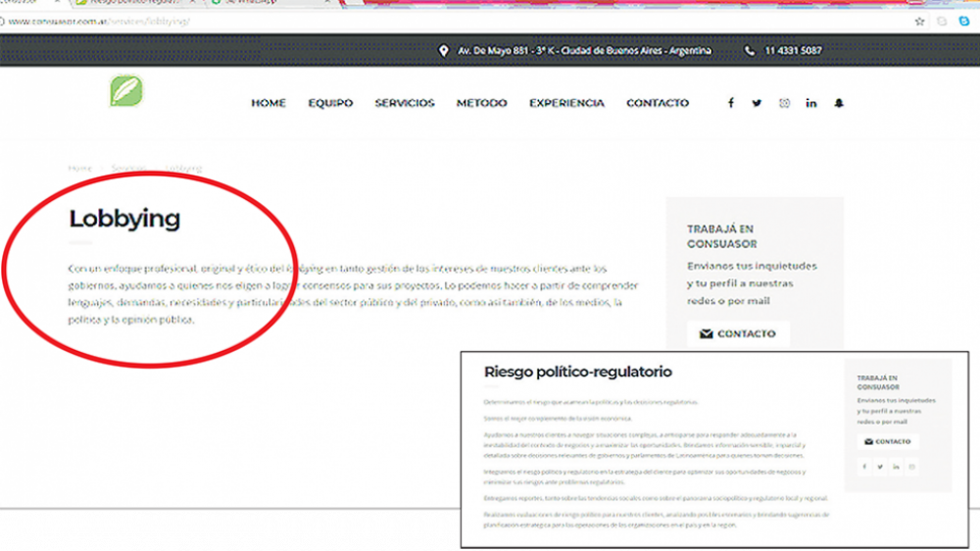Screen dimensions: 980x551
Task: Open the SERVICIOS menu item
Action: tap(405, 103)
